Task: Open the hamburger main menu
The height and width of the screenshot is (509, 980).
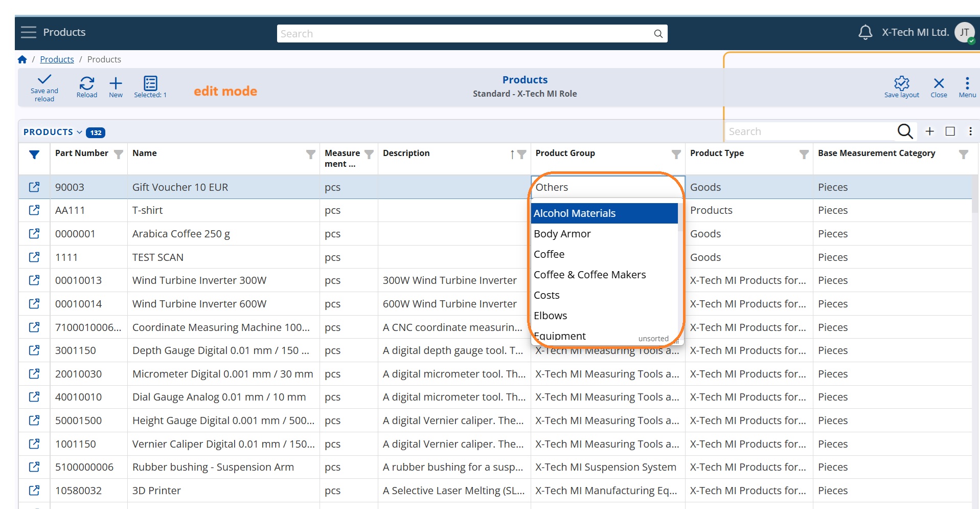Action: tap(28, 32)
